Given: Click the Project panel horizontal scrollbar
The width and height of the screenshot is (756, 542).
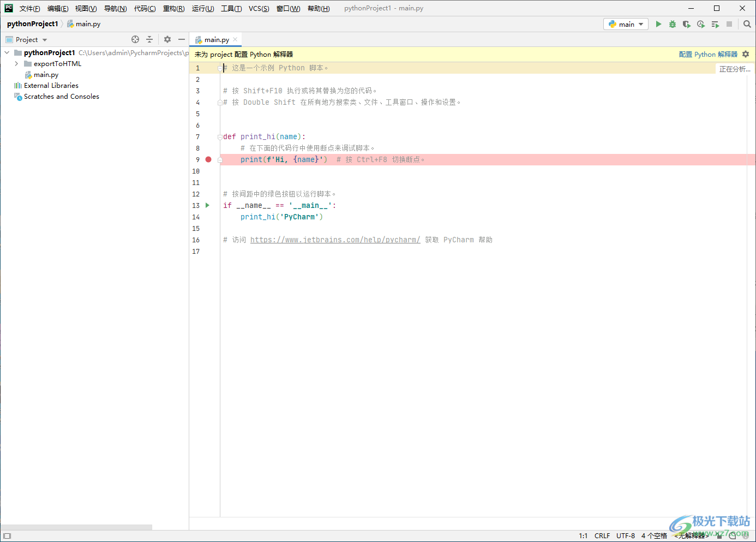Looking at the screenshot, I should (x=76, y=527).
